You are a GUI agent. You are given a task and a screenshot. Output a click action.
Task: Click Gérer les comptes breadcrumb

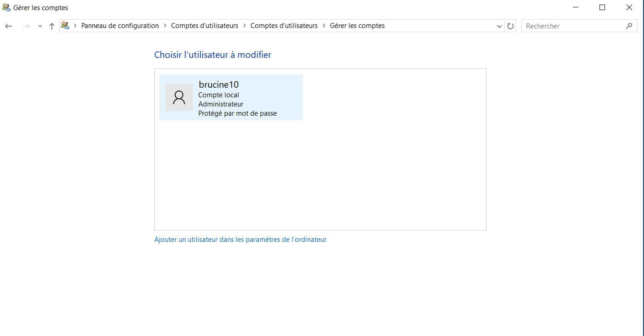357,26
